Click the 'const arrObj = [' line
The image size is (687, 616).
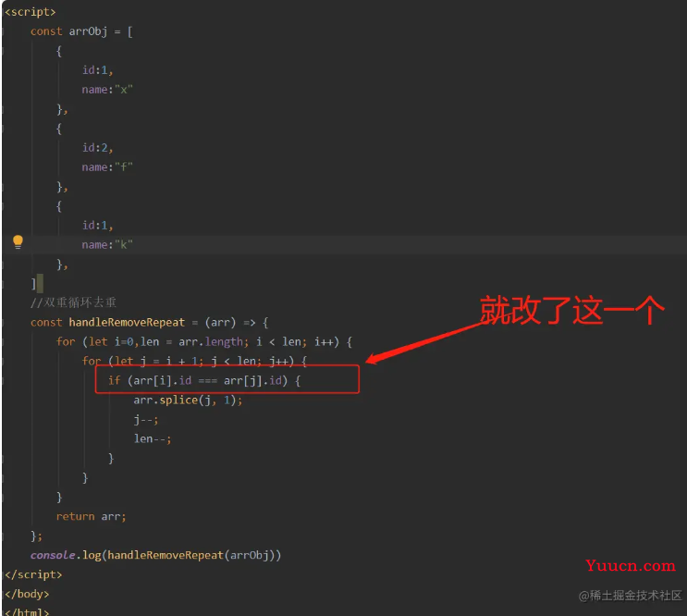pyautogui.click(x=81, y=31)
